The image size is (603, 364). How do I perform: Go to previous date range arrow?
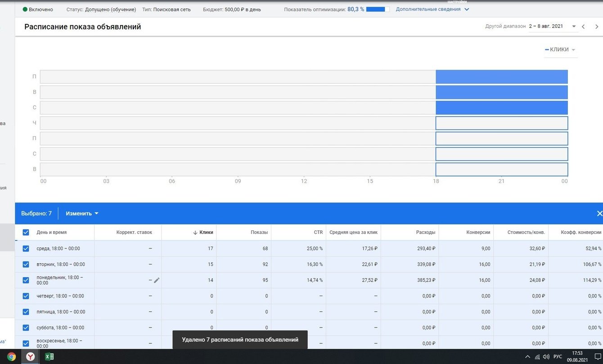pos(583,27)
